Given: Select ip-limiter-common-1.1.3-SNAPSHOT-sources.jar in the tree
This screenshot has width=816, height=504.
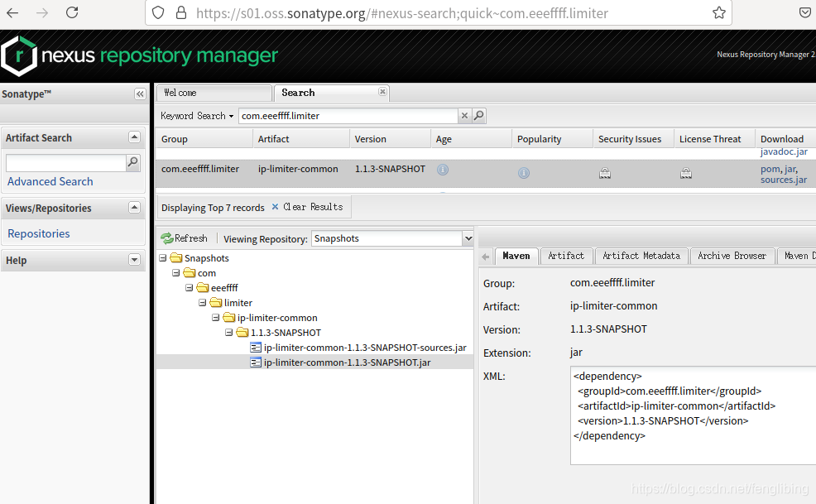Looking at the screenshot, I should (x=365, y=348).
